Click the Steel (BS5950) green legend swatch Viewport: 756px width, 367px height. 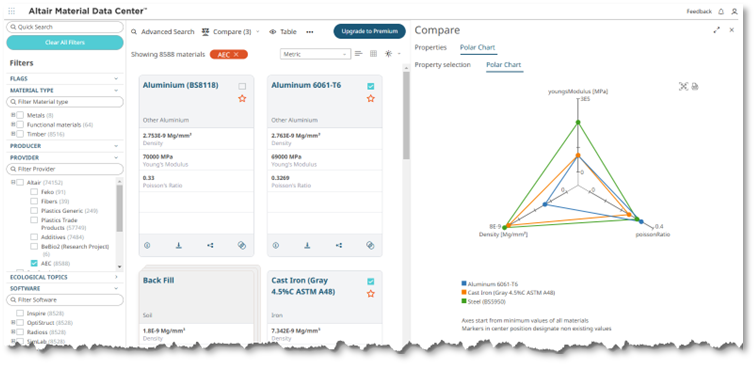[x=464, y=301]
